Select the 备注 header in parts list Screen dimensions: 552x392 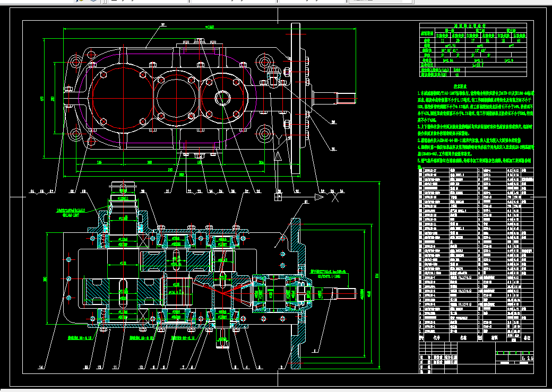click(527, 337)
